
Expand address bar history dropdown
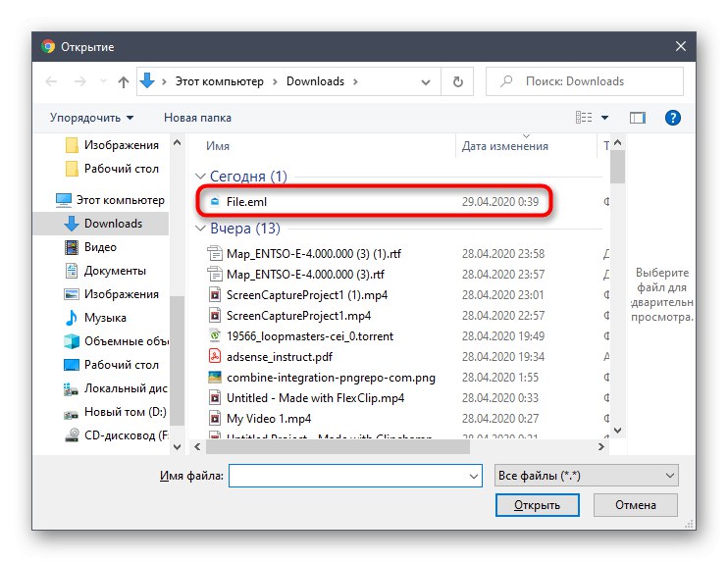pyautogui.click(x=425, y=82)
